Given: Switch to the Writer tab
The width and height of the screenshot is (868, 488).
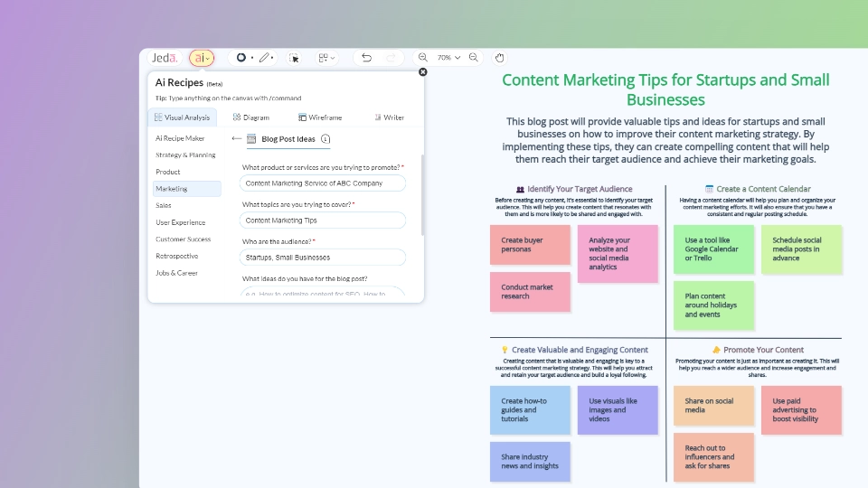Looking at the screenshot, I should pyautogui.click(x=389, y=117).
